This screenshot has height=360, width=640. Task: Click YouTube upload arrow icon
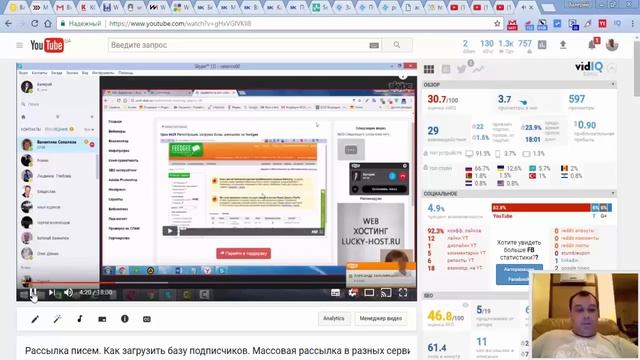point(563,45)
